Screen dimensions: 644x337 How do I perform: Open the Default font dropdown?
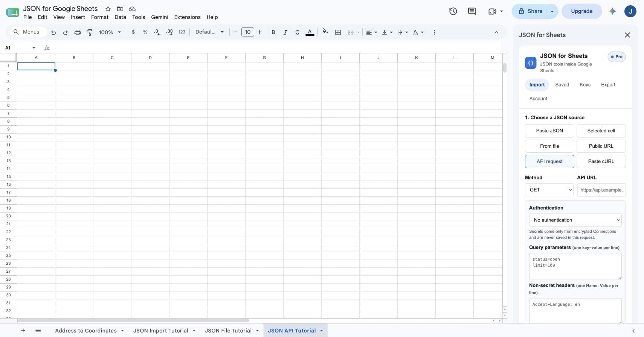coord(209,32)
